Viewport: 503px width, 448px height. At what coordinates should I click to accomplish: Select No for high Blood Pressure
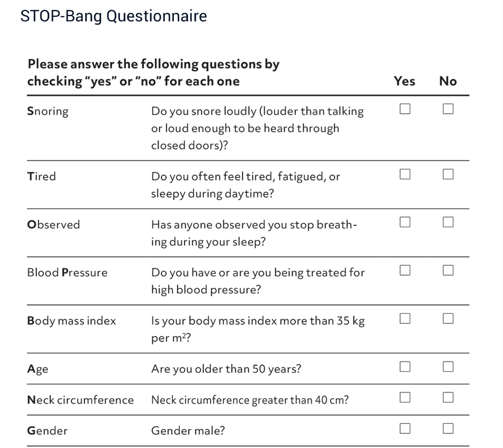tap(448, 270)
